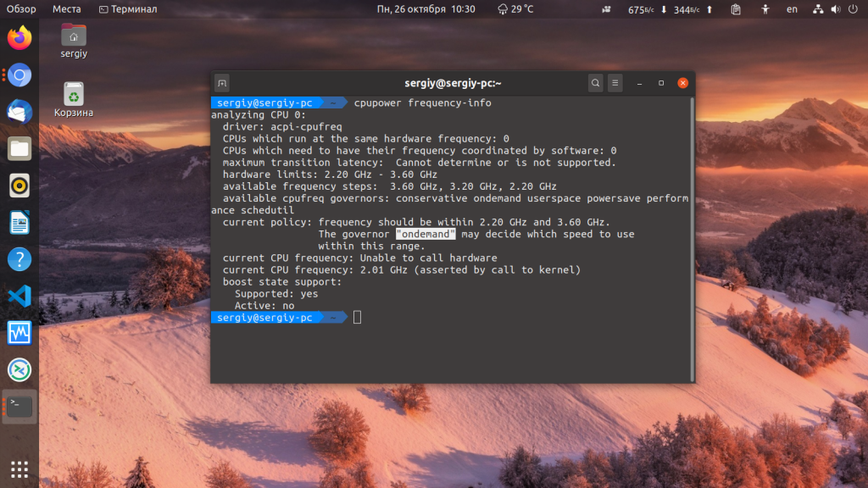The height and width of the screenshot is (488, 868).
Task: Switch the en keyboard layout indicator
Action: (x=793, y=8)
